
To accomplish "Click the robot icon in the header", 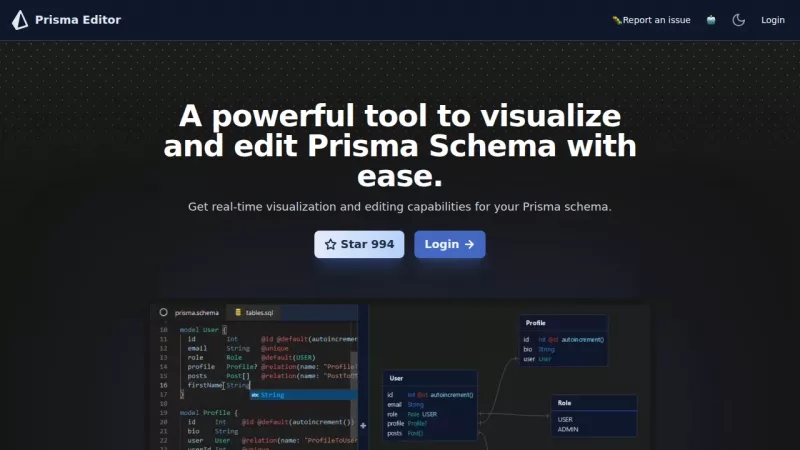I will [x=711, y=20].
